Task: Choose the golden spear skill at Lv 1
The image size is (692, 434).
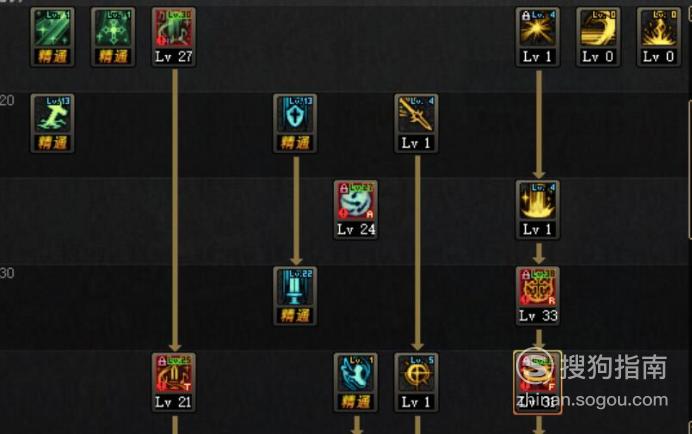Action: point(416,123)
